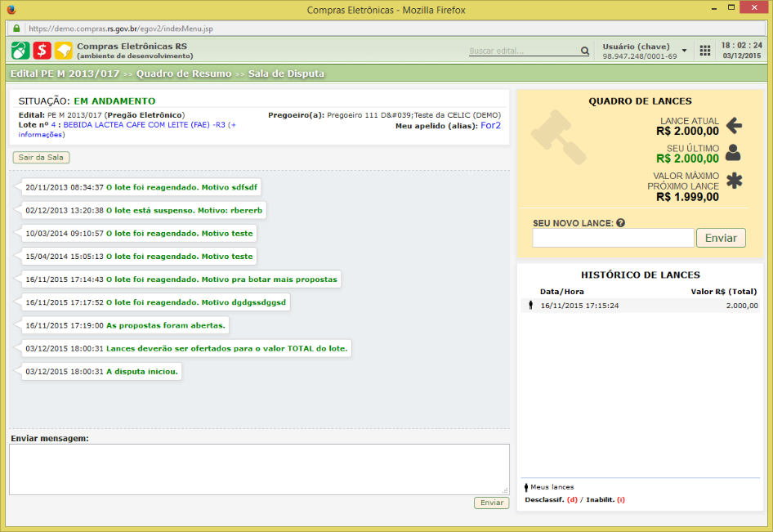This screenshot has height=532, width=773.
Task: Click the For2 alias link
Action: point(490,125)
